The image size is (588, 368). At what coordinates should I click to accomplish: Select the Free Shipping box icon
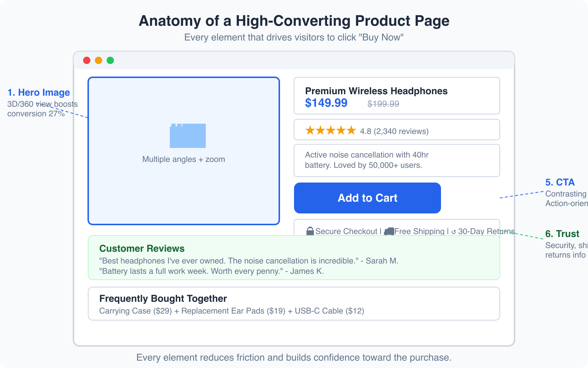pos(389,231)
